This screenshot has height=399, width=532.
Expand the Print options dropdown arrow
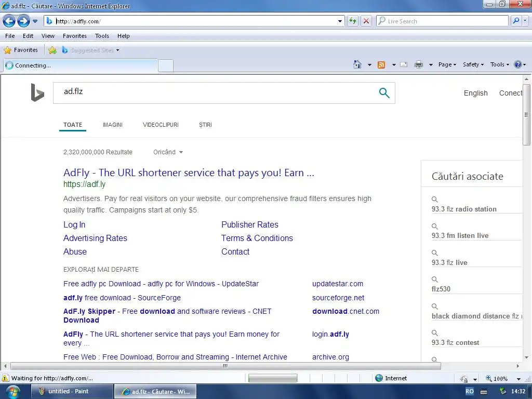click(431, 64)
